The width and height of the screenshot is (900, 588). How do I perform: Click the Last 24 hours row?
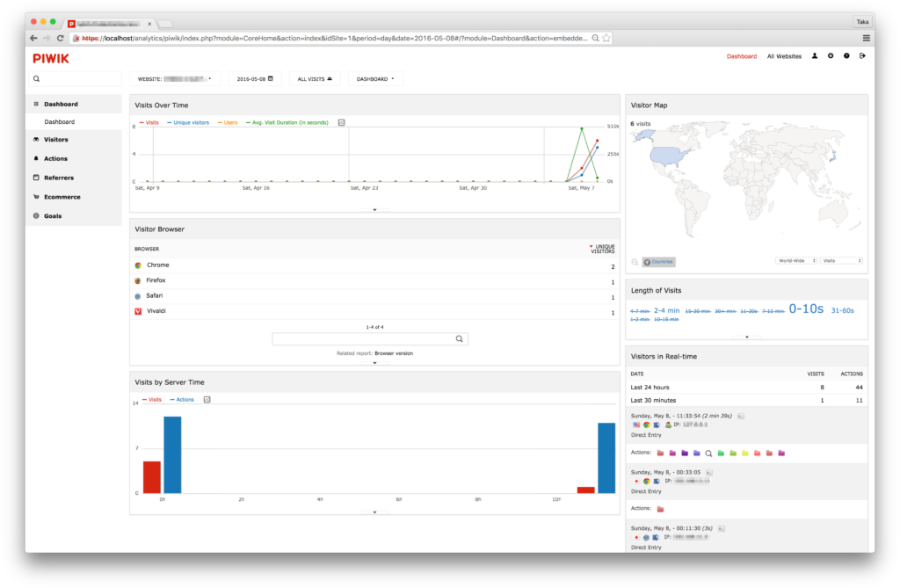pos(747,388)
